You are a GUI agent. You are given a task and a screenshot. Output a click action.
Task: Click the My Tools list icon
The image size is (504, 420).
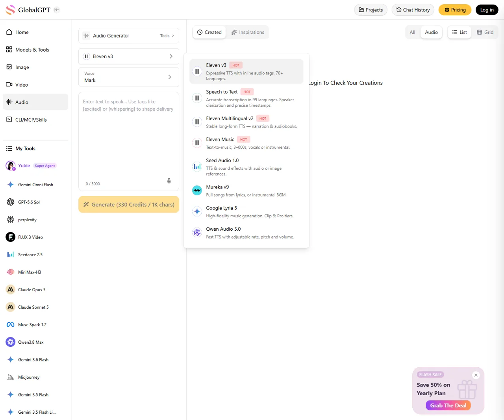click(9, 148)
